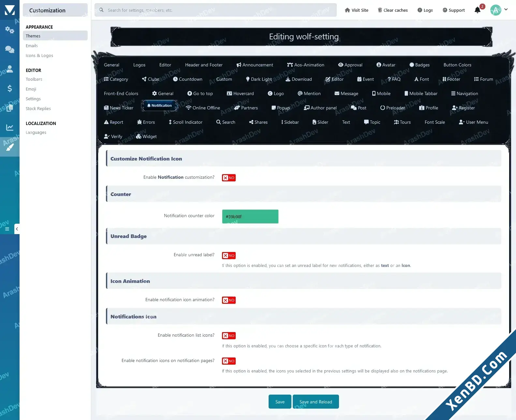Click the envelope icon on Message tab
The image size is (516, 420).
click(337, 93)
